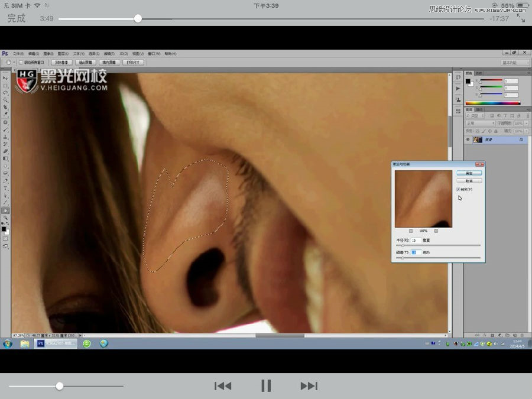Select the Hand tool in toolbox
532x399 pixels.
click(5, 210)
